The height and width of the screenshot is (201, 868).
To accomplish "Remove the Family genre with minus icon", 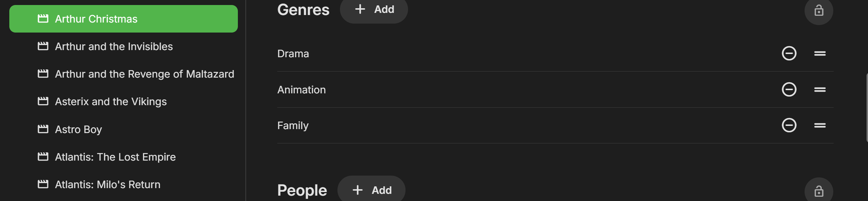I will coord(789,125).
